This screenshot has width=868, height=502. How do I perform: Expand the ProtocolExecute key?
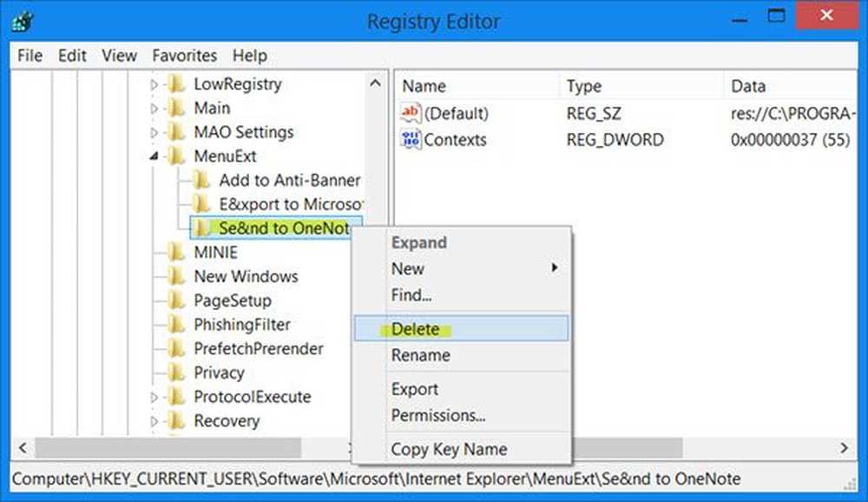coord(155,397)
